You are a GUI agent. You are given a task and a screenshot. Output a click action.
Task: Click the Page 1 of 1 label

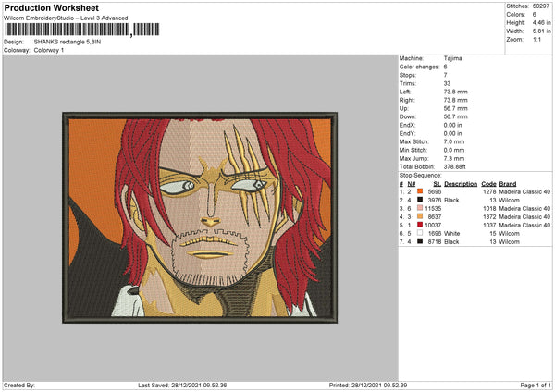click(536, 385)
